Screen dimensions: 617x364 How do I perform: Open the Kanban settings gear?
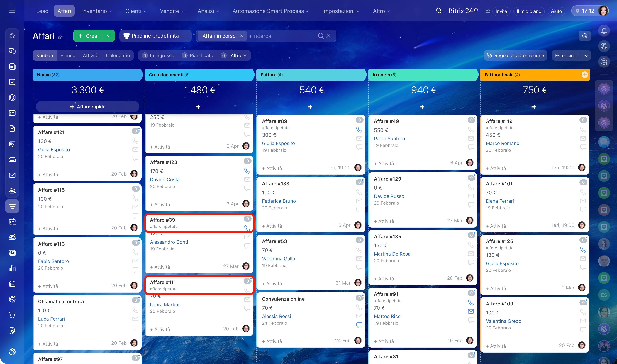[585, 36]
